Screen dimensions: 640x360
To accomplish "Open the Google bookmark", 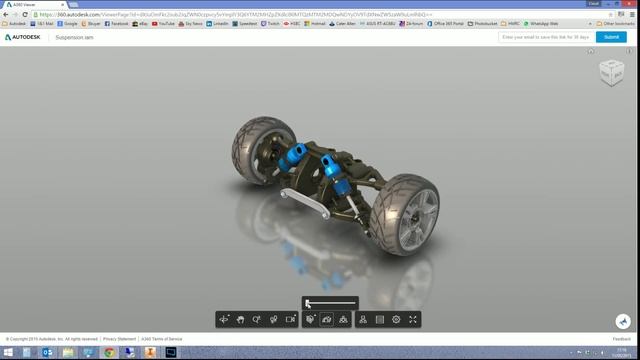I will 67,24.
